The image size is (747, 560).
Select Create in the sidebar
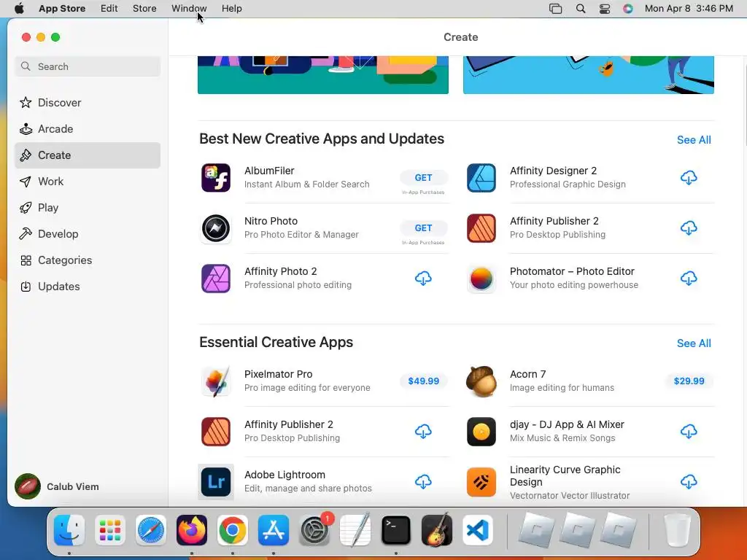click(88, 155)
